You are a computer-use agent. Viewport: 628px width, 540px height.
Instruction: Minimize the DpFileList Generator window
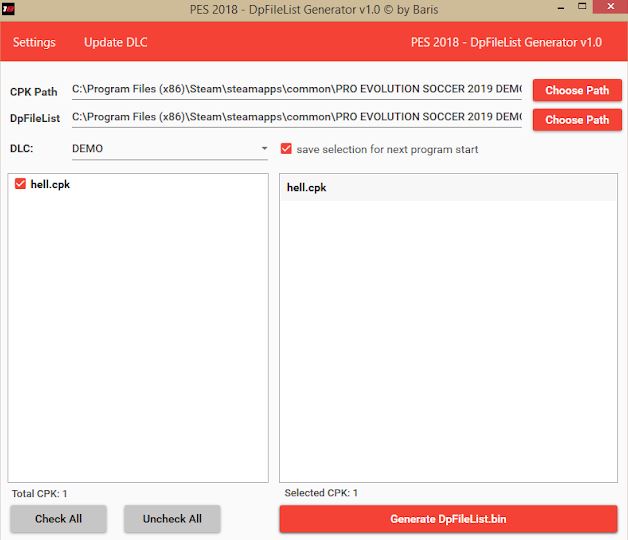[x=561, y=8]
